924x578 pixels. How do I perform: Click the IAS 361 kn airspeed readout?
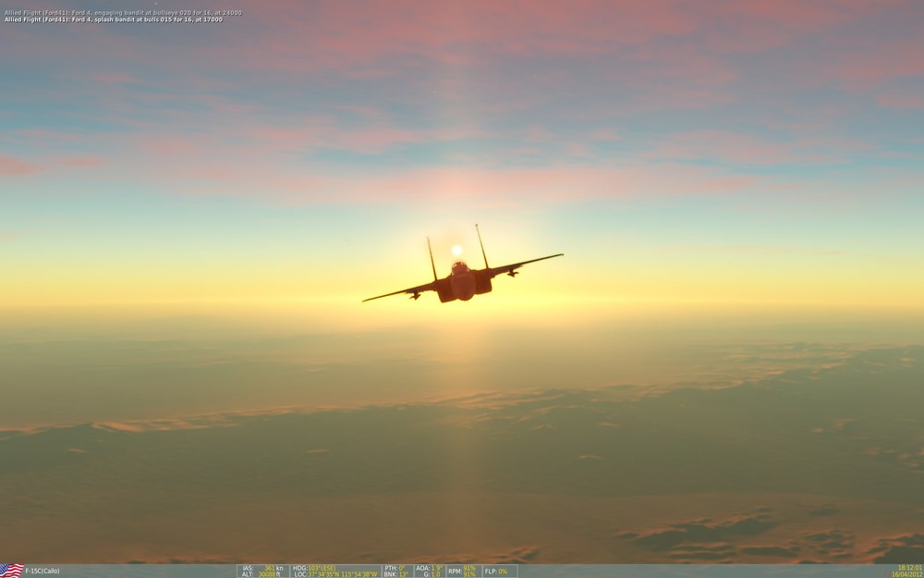click(262, 568)
